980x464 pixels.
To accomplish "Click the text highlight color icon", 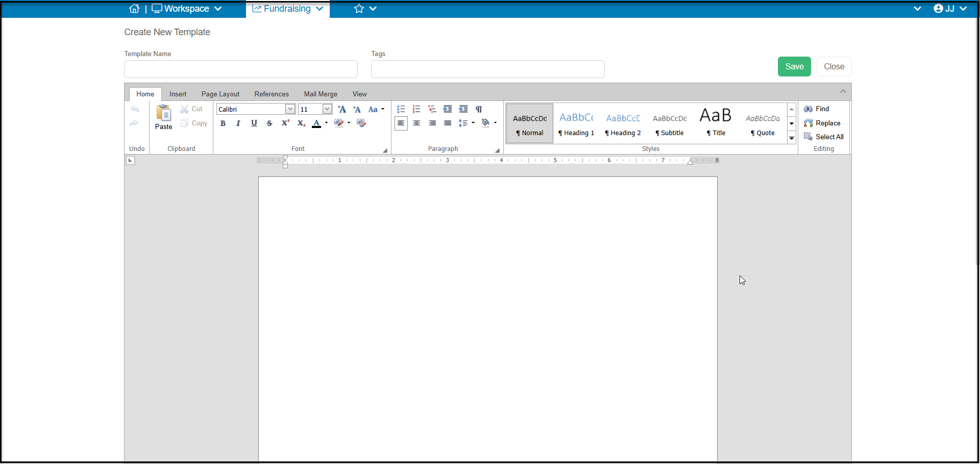I will (x=339, y=123).
